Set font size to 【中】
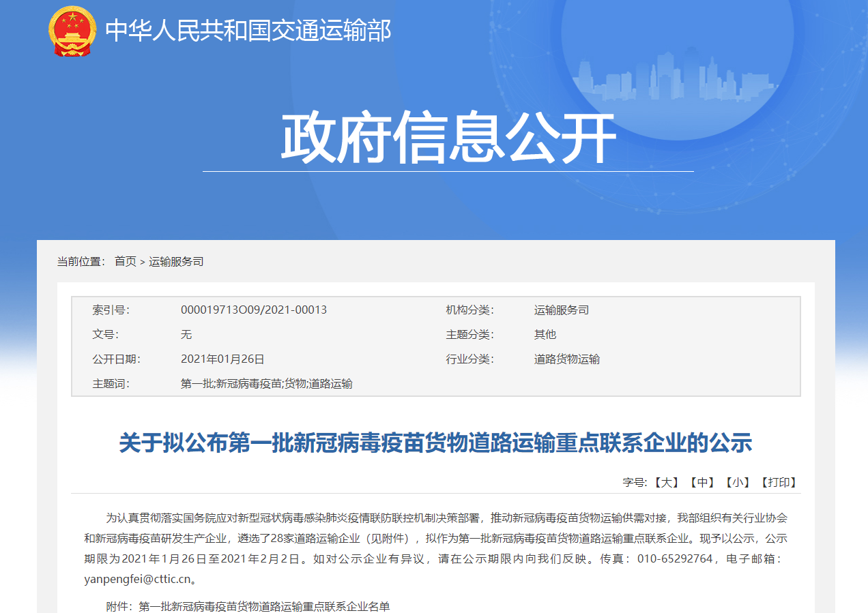 click(x=701, y=482)
